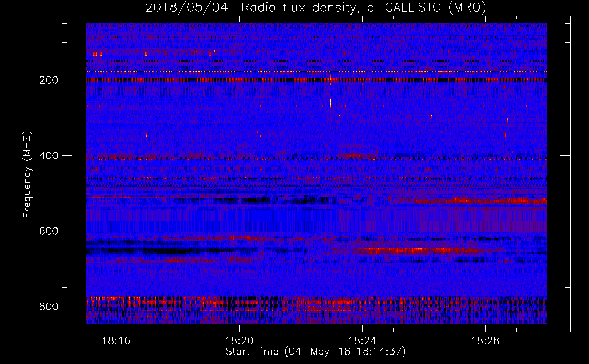Click the 200 frequency tick label
The width and height of the screenshot is (589, 364).
(x=48, y=80)
